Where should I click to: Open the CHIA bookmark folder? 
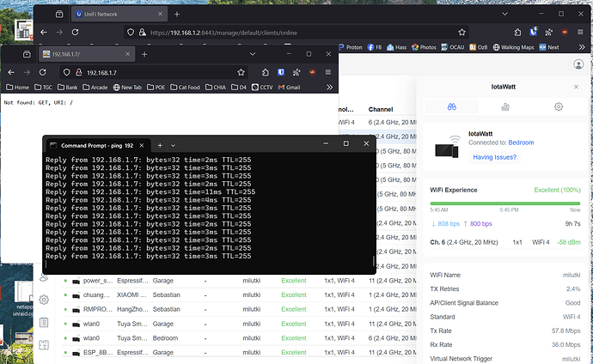pyautogui.click(x=216, y=88)
